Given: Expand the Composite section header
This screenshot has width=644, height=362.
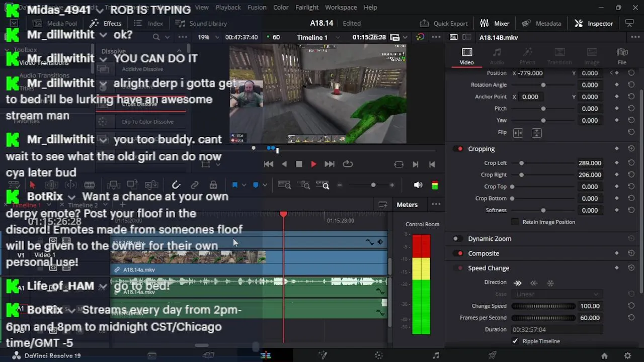Looking at the screenshot, I should pyautogui.click(x=484, y=253).
